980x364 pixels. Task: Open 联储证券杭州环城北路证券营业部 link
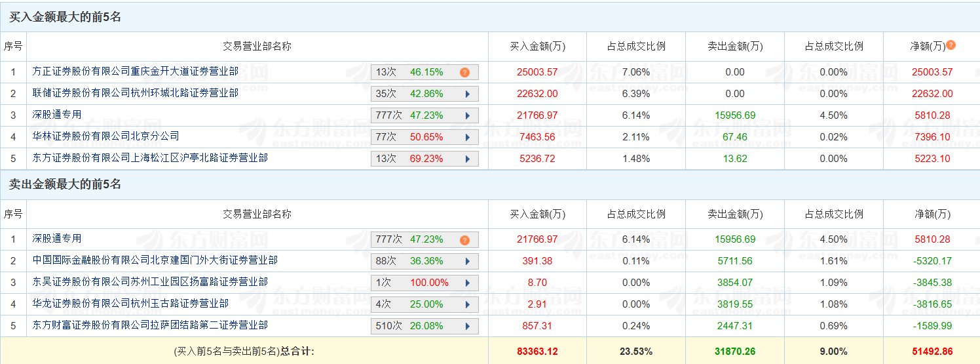tap(136, 92)
